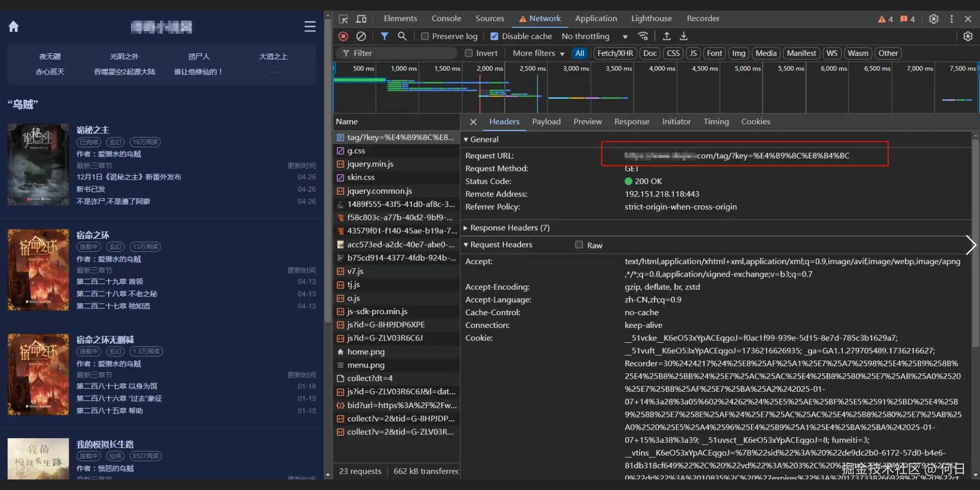Stop recording network log

[343, 36]
